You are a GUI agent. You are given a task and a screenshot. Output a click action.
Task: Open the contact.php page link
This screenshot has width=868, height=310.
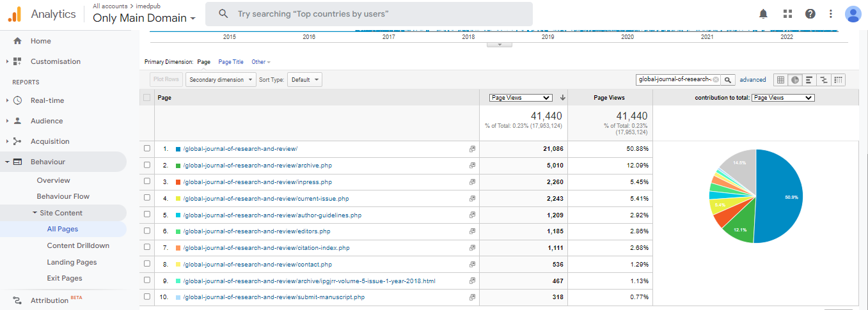257,264
